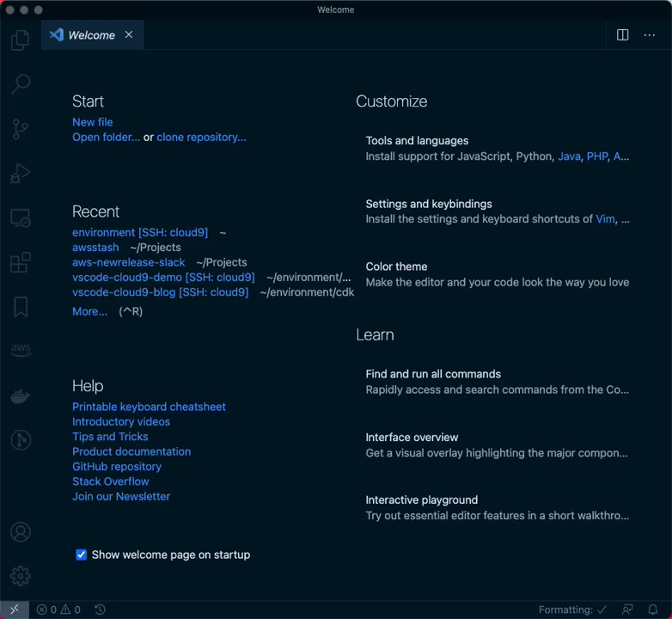Image resolution: width=672 pixels, height=619 pixels.
Task: Open the Explorer view in activity bar
Action: [x=20, y=40]
